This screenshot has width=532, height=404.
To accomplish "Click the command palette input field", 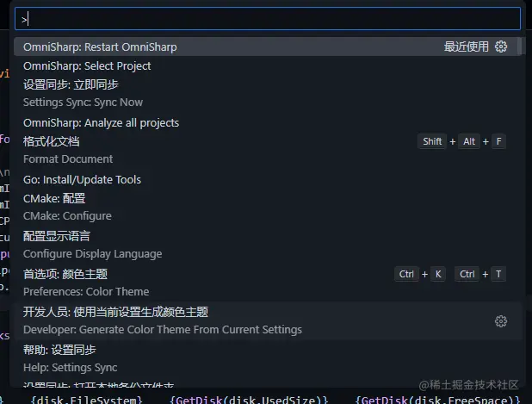I will (x=268, y=19).
